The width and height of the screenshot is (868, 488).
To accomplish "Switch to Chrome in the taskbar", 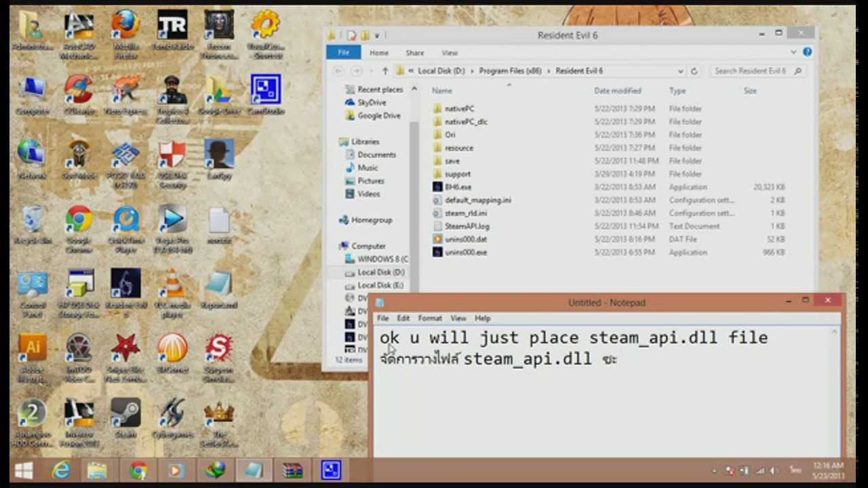I will click(x=138, y=470).
